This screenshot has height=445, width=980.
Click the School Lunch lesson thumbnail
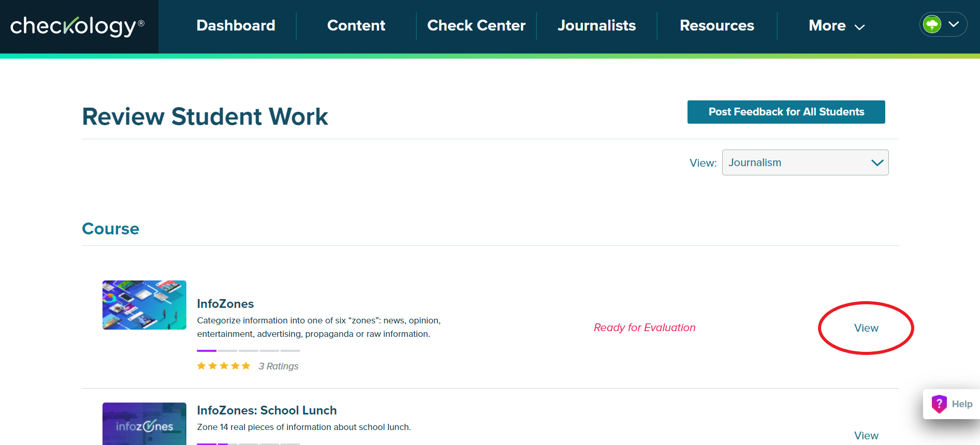coord(144,424)
